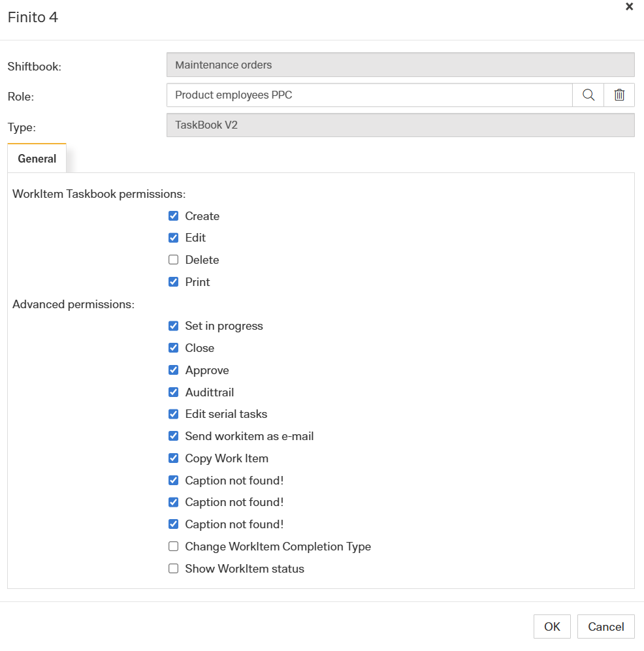
Task: Click the Role input field
Action: (x=369, y=95)
